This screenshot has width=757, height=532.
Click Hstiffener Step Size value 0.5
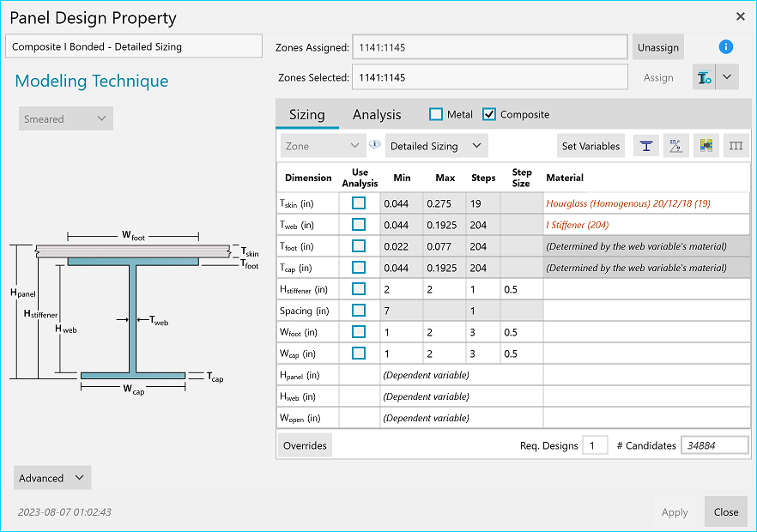(x=522, y=288)
